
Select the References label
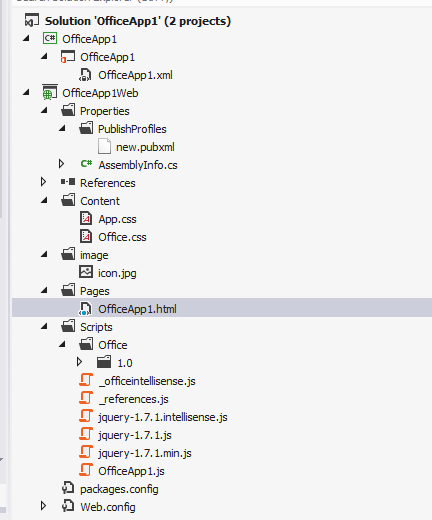(108, 183)
